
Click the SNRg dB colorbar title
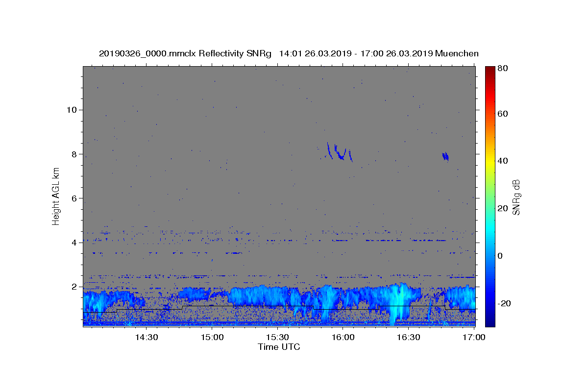coord(517,196)
